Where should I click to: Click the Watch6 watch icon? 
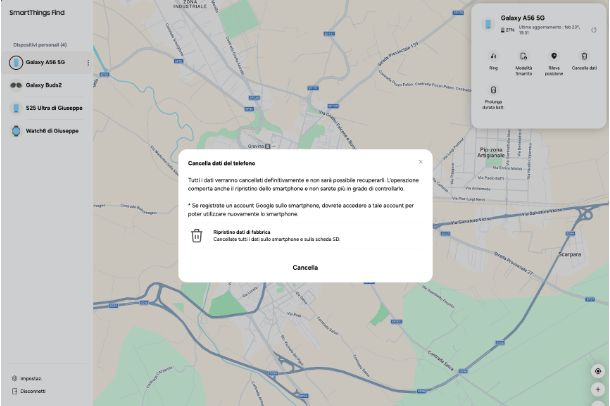tap(16, 131)
